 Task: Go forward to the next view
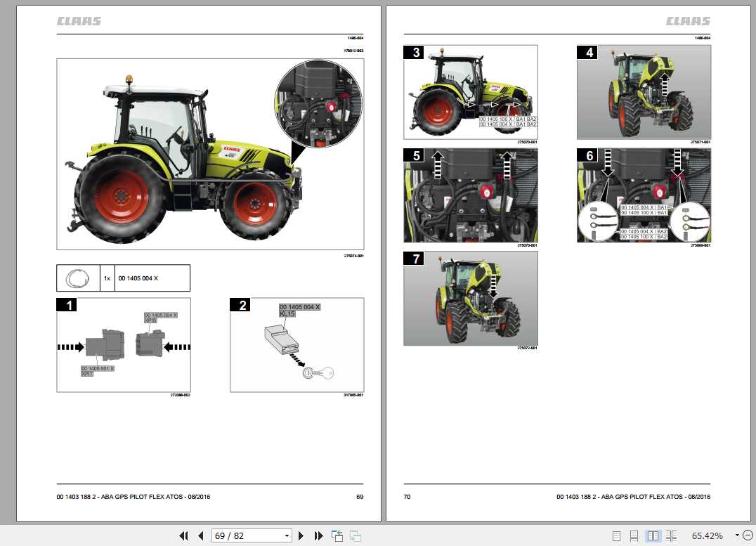tap(356, 535)
